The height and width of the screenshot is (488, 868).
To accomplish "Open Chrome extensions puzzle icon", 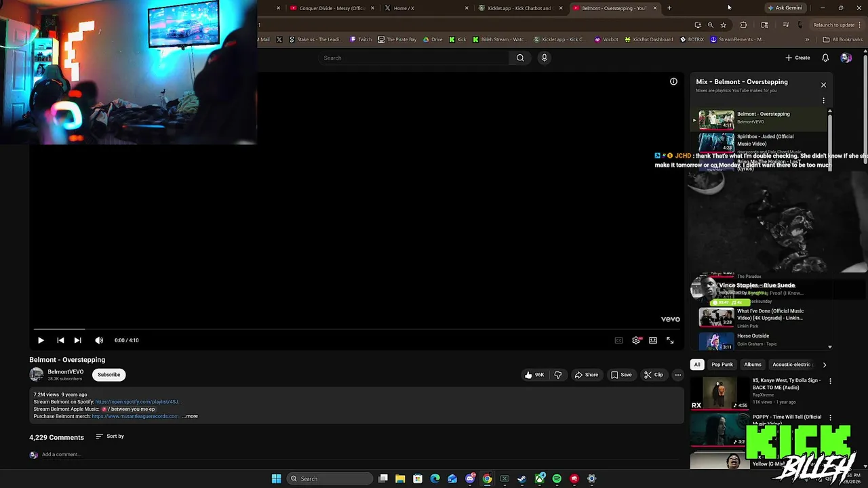I will 743,25.
